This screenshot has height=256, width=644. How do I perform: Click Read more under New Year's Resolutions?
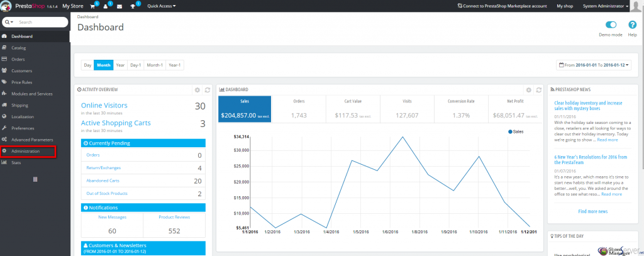pos(611,194)
